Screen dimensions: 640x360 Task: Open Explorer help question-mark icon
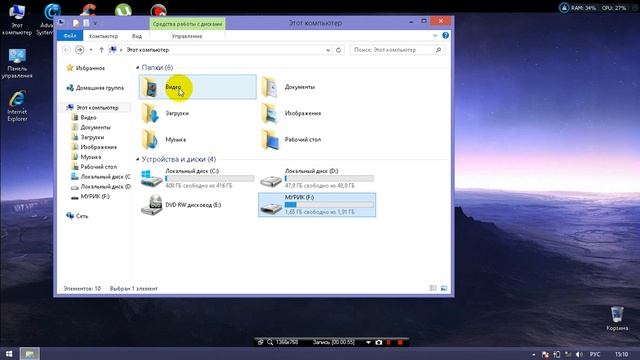coord(445,36)
